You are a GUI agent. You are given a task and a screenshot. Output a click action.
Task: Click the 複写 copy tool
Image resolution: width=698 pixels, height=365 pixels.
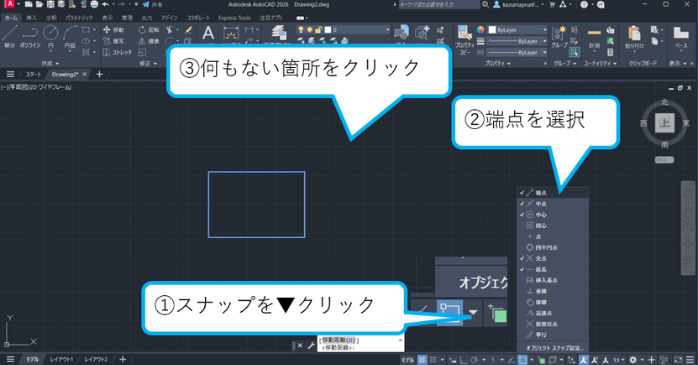pos(114,41)
